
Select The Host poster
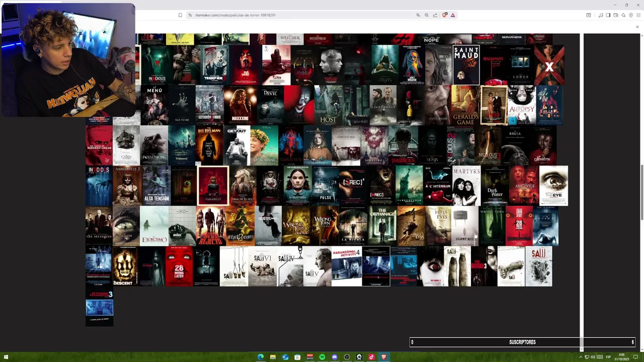click(328, 105)
